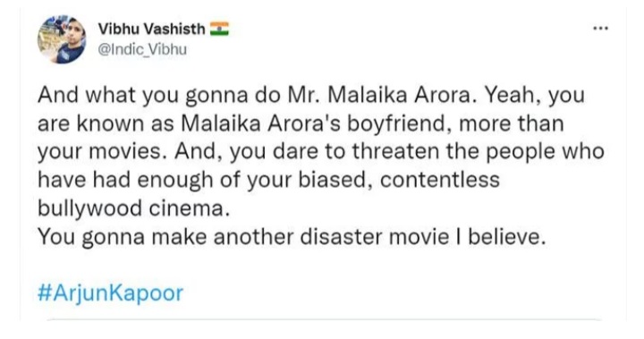Image resolution: width=644 pixels, height=339 pixels.
Task: Click the word "contentless" in the tweet
Action: click(440, 180)
